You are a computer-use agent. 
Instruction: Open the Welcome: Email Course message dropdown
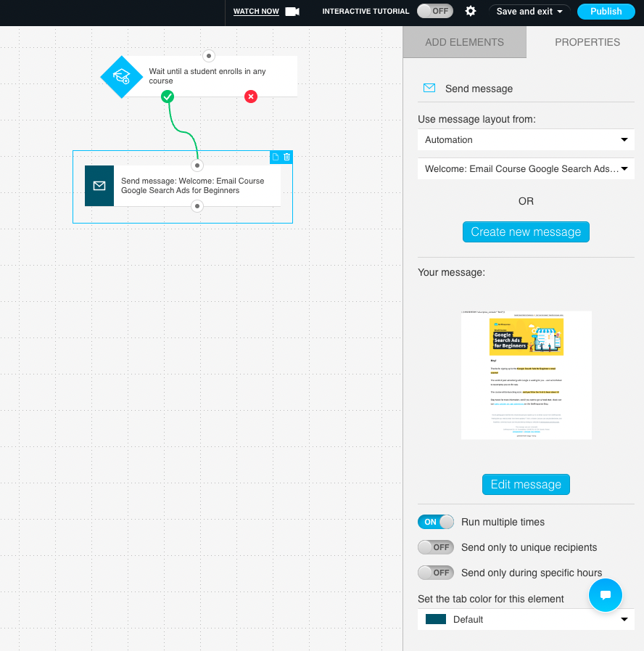pos(526,168)
